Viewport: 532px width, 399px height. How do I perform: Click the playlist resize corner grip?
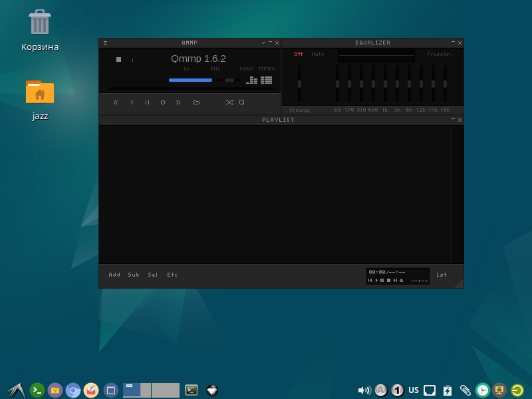pos(459,284)
